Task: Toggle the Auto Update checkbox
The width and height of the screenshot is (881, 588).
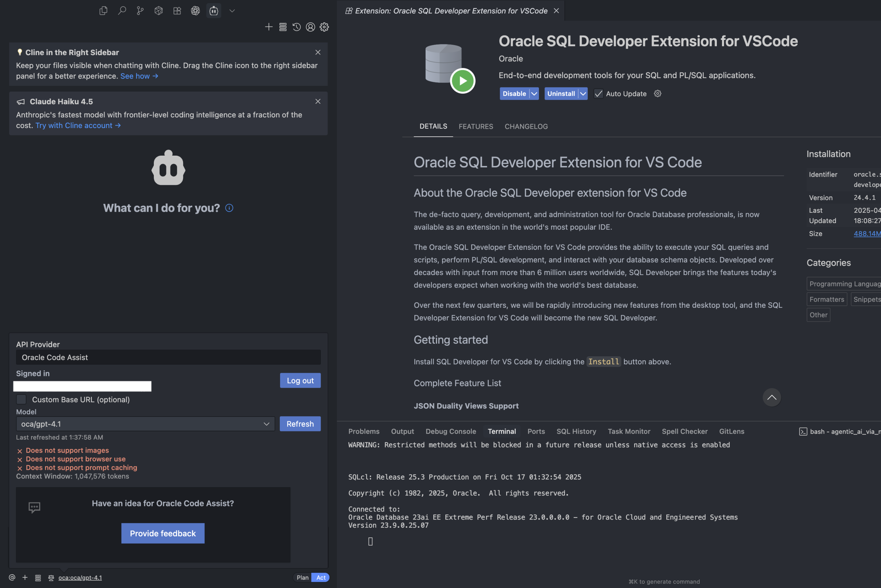Action: coord(599,93)
